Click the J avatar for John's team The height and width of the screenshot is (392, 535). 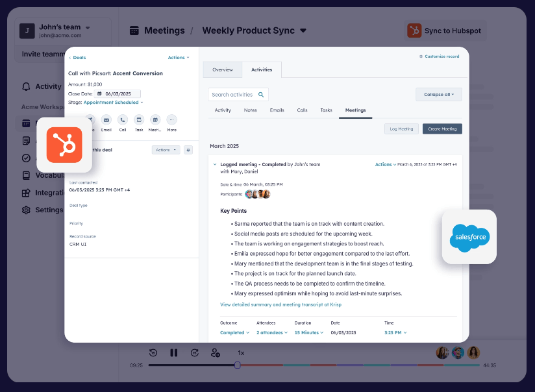pos(27,31)
